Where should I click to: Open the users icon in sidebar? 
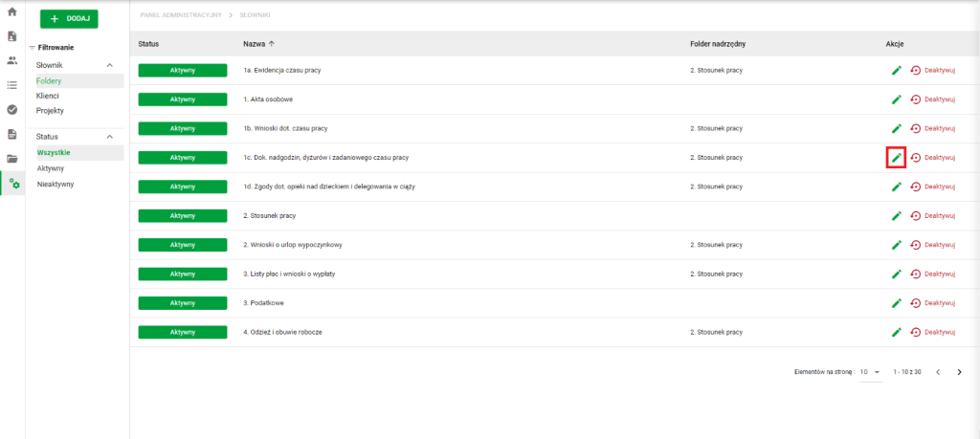11,60
